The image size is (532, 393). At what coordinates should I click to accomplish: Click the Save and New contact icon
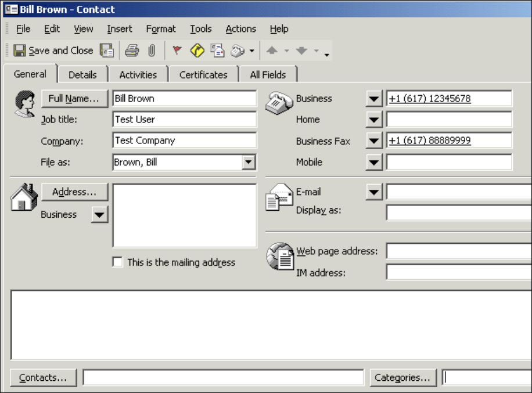tap(107, 51)
